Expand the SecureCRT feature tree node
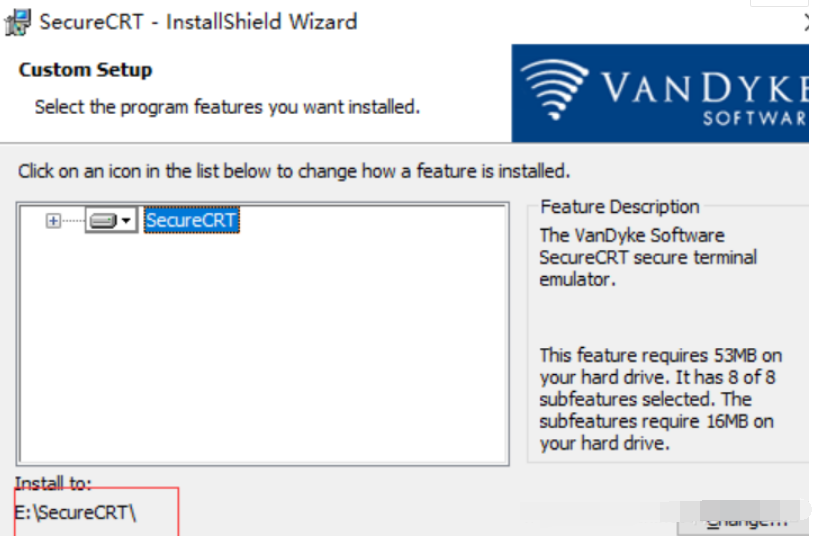 pos(53,221)
